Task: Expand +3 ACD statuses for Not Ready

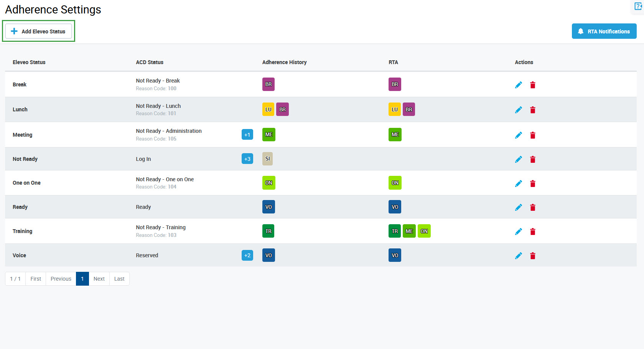Action: click(x=247, y=159)
